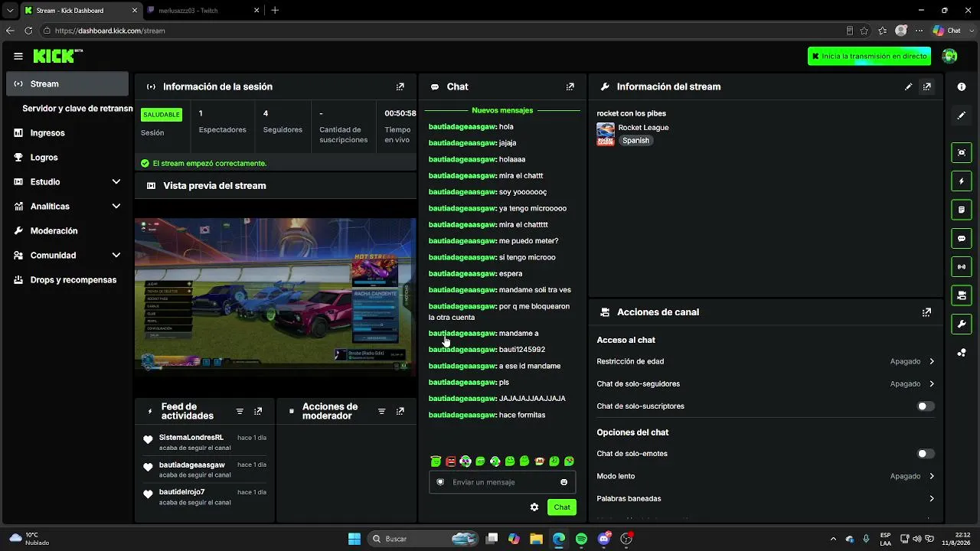Toggle Chat de solo-emotes switch

[x=926, y=454]
